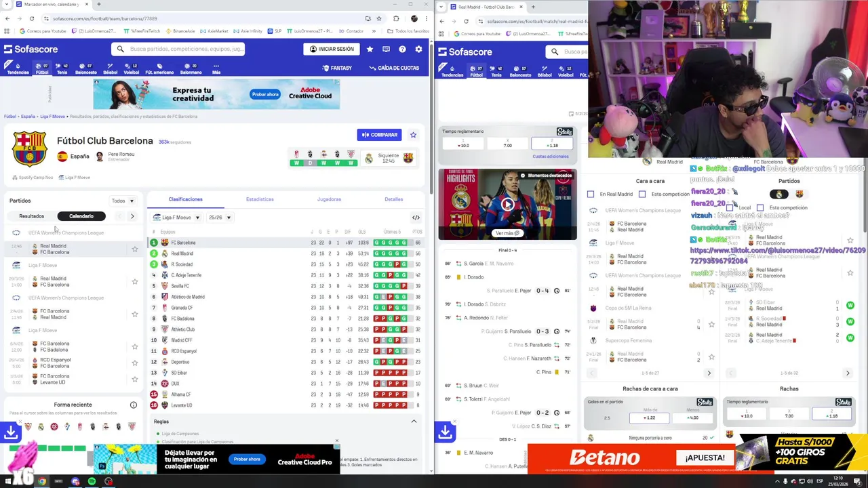
Task: Open the Todos filter dropdown
Action: point(123,201)
